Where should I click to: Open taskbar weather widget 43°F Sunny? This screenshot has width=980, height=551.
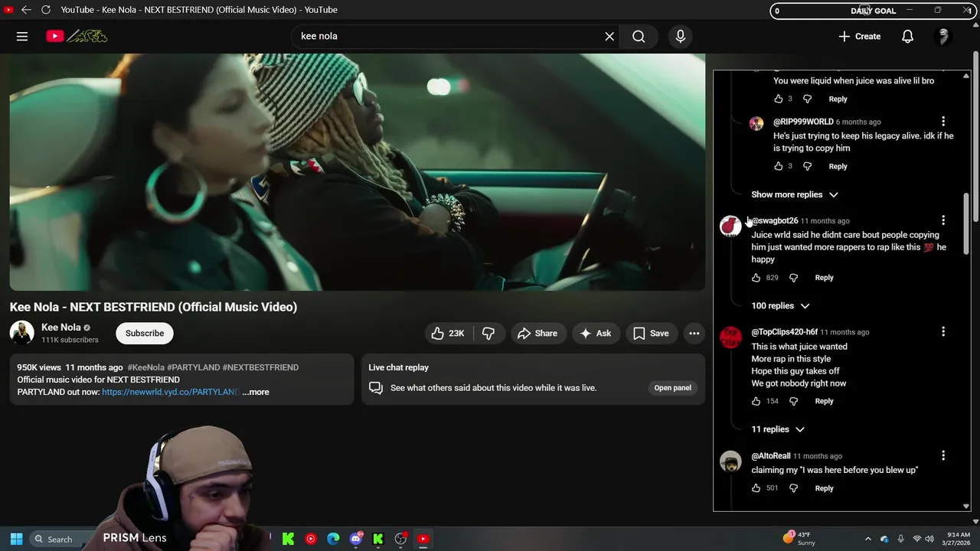pyautogui.click(x=800, y=539)
